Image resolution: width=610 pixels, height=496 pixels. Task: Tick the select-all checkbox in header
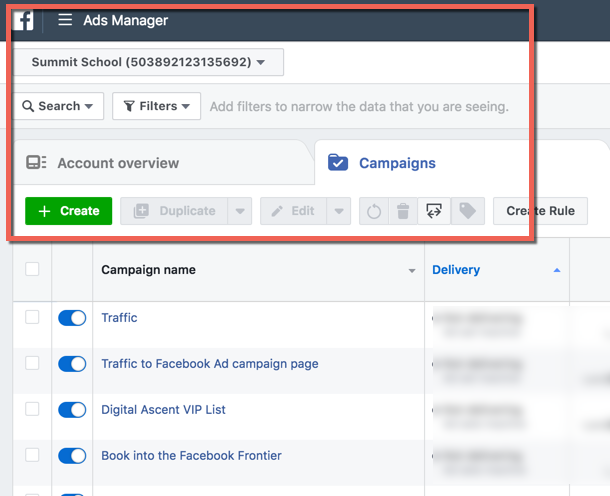pos(32,269)
